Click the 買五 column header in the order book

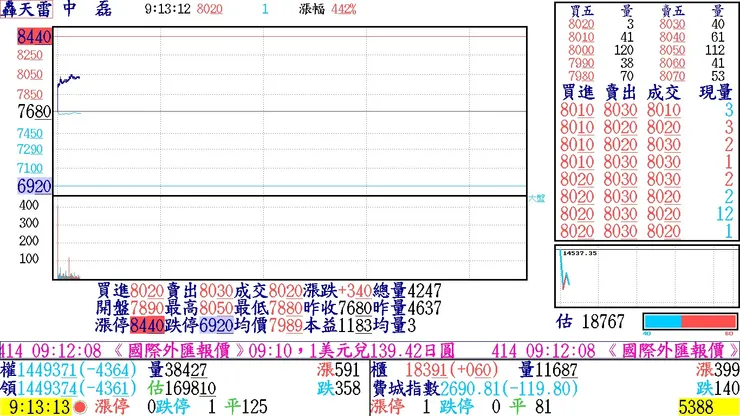click(x=581, y=11)
